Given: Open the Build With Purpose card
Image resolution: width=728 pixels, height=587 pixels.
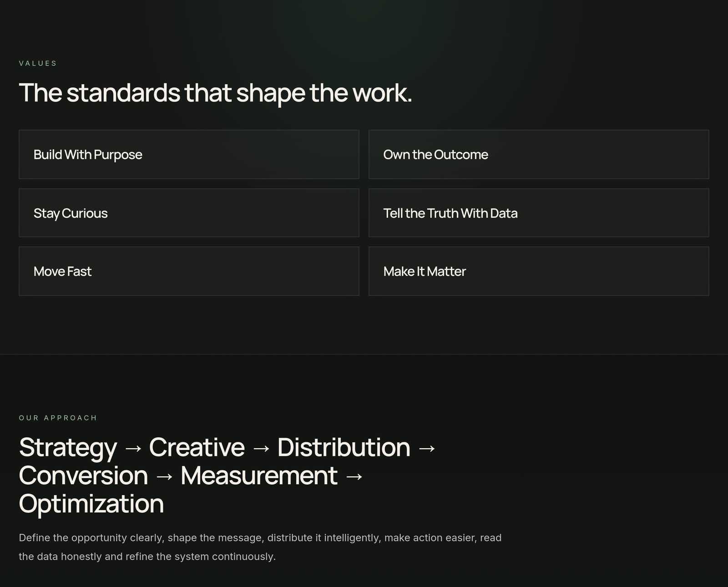Looking at the screenshot, I should tap(189, 154).
